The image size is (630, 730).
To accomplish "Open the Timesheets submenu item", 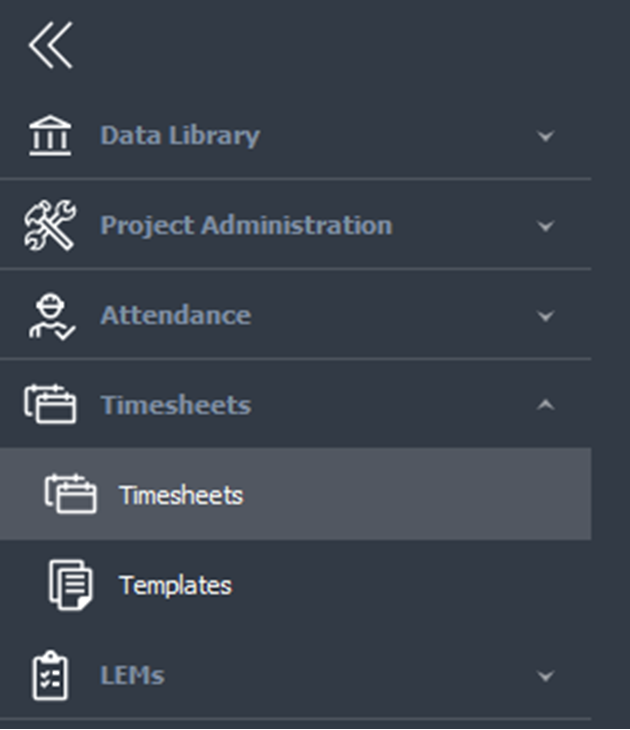I will 296,494.
